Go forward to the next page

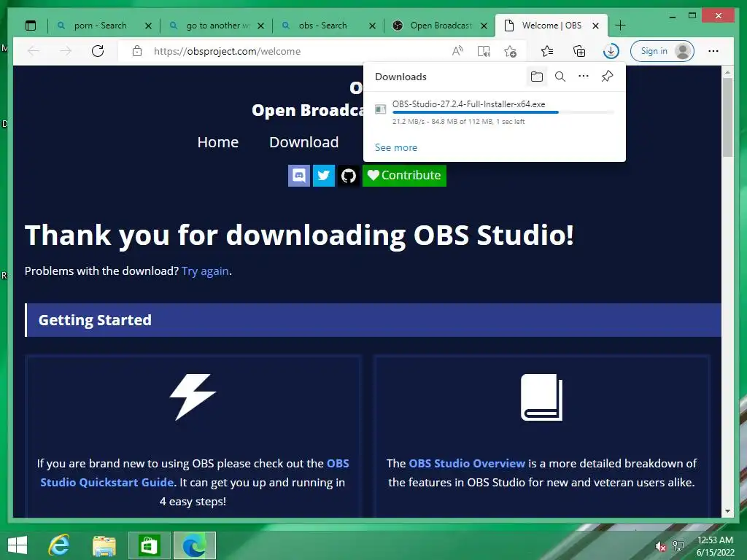[65, 51]
